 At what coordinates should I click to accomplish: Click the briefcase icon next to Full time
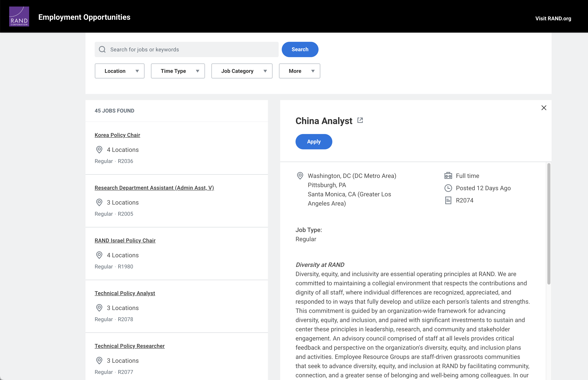(448, 176)
